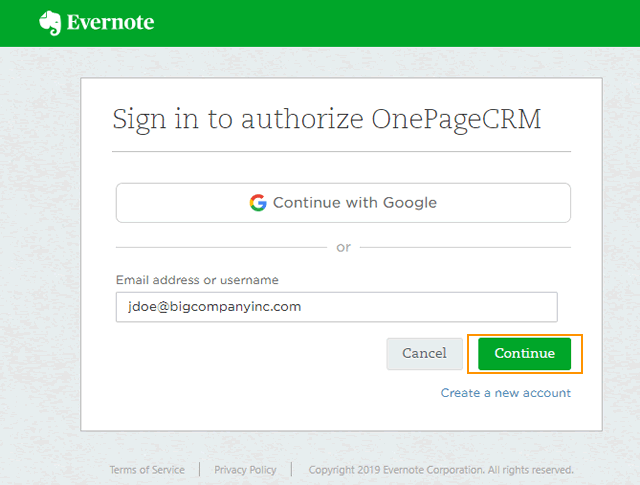Click the Copyright 2019 Evernote Corporation text

[441, 470]
